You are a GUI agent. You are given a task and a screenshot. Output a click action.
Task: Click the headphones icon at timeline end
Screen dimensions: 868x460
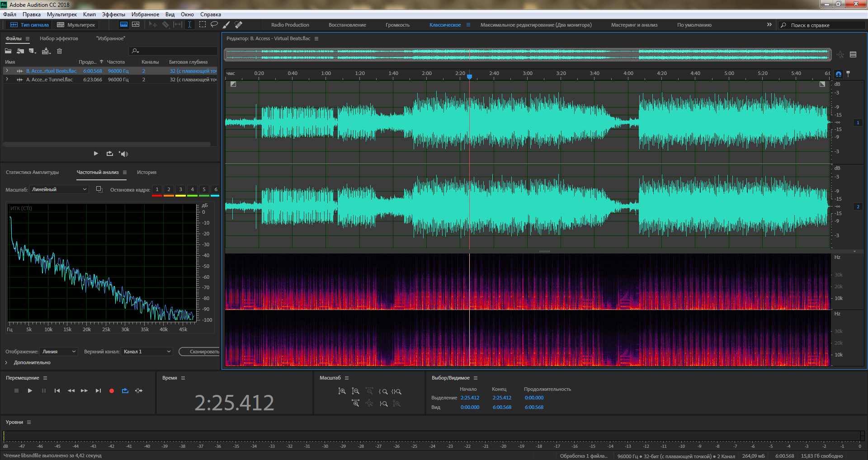839,74
